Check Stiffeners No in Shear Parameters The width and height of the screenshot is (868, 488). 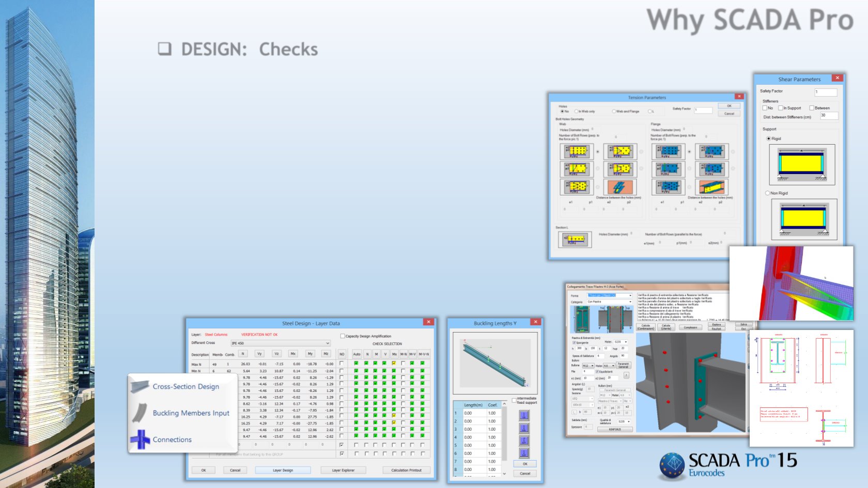pos(765,108)
